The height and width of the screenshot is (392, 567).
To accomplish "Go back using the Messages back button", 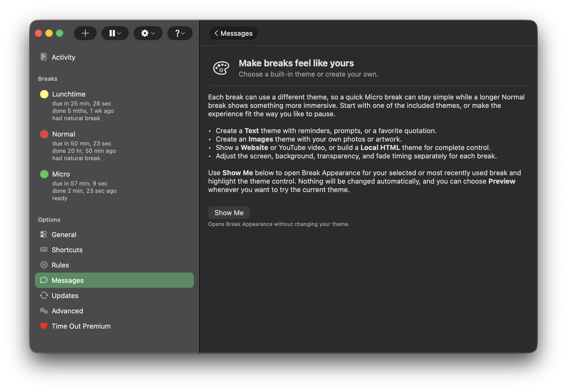I will tap(233, 33).
